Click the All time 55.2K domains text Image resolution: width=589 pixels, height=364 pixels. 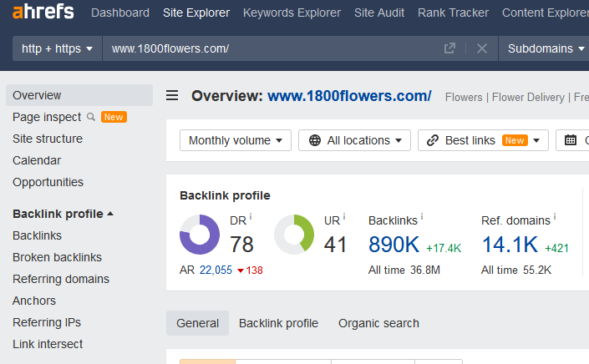[x=516, y=270]
